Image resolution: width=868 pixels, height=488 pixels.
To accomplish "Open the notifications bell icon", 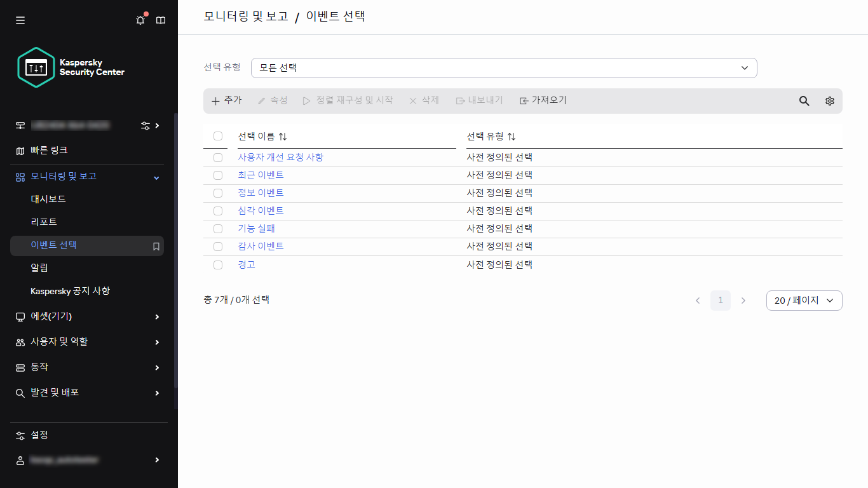I will (140, 20).
